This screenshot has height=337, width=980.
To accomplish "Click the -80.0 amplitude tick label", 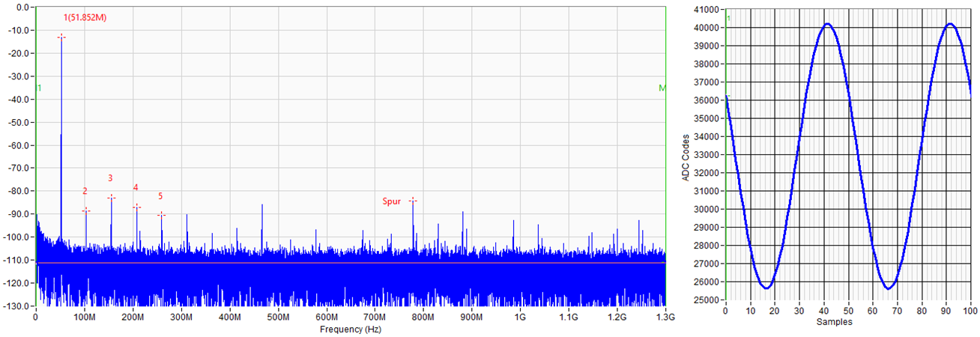I will pos(18,191).
